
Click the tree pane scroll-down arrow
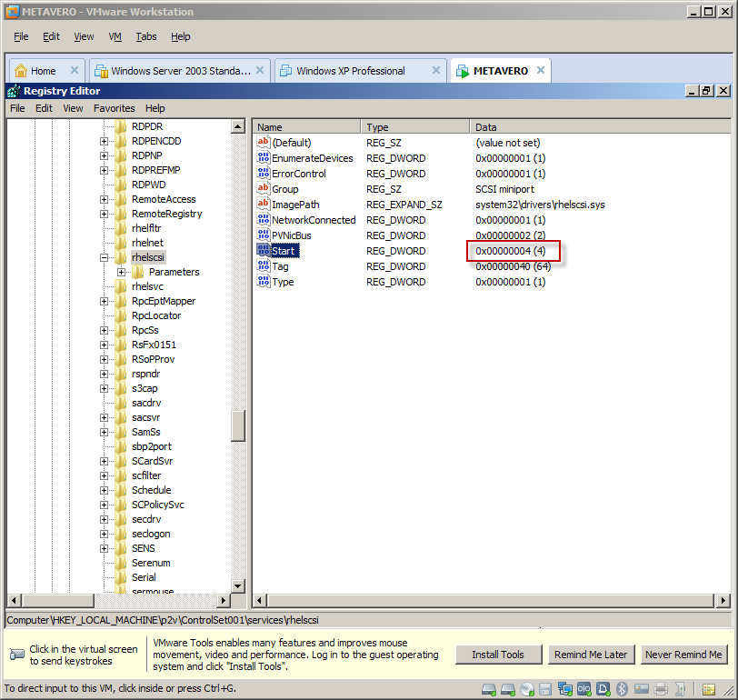point(238,586)
